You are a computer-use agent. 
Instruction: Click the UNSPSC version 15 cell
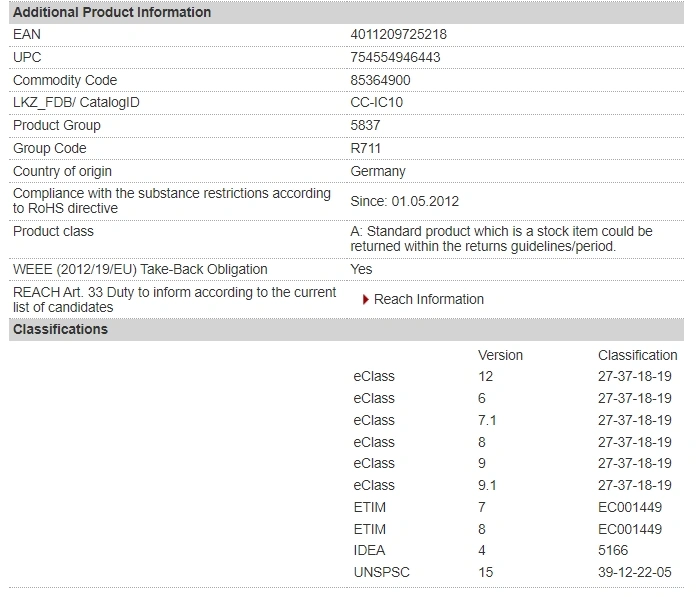486,572
